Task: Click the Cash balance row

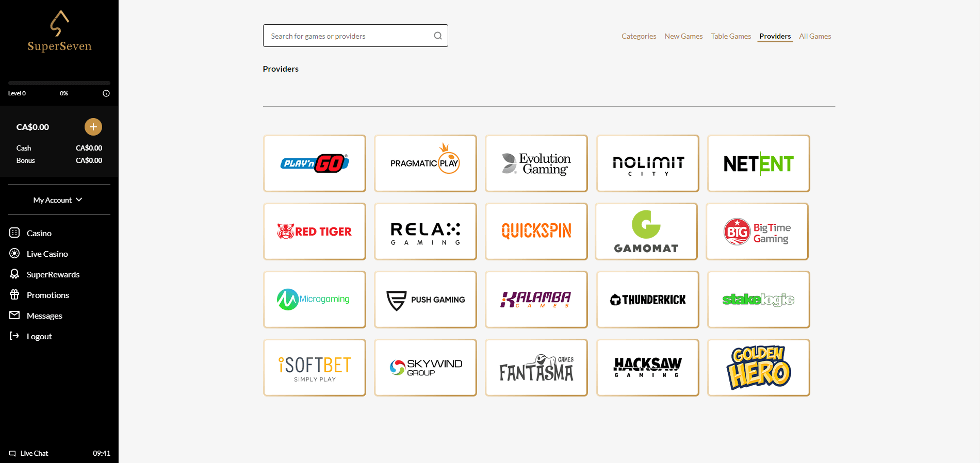Action: click(x=59, y=148)
